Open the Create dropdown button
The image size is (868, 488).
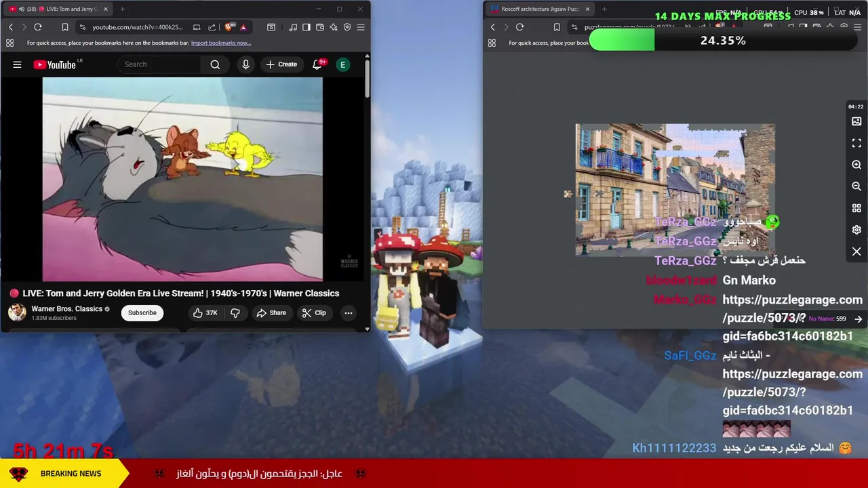pyautogui.click(x=281, y=64)
